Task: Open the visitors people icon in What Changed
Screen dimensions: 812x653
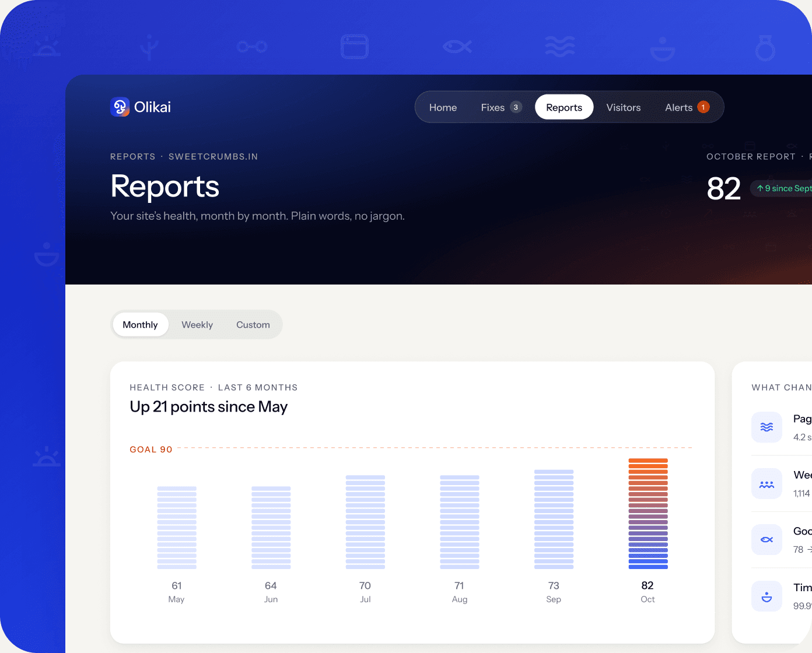Action: [766, 484]
